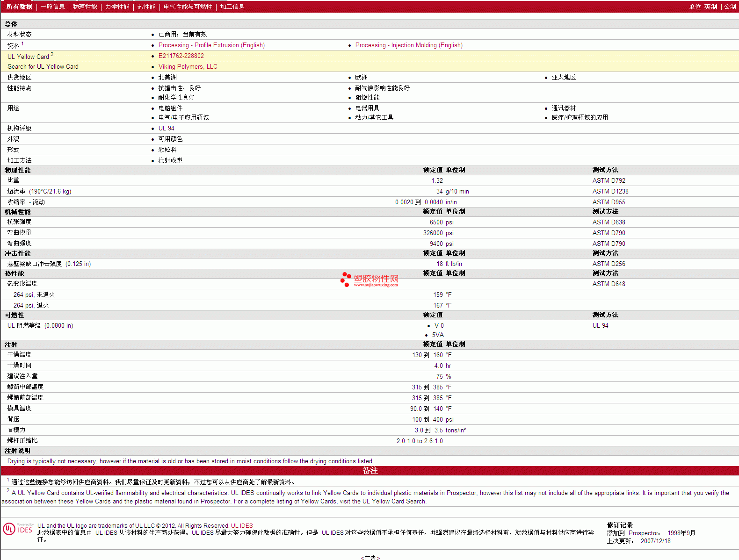Click the 9400 psi flexural strength value
This screenshot has width=739, height=560.
click(x=442, y=244)
